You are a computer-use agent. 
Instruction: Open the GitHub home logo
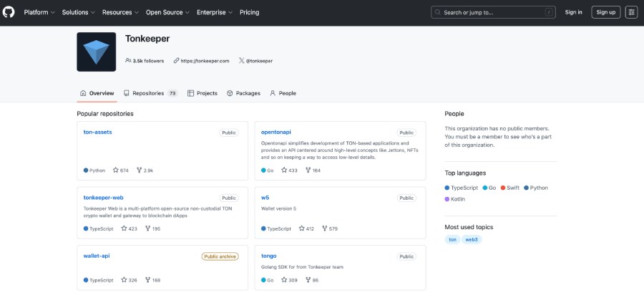click(9, 12)
